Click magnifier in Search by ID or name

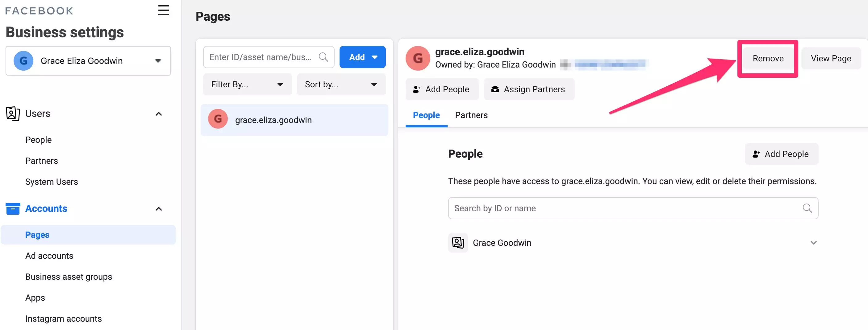pyautogui.click(x=807, y=208)
